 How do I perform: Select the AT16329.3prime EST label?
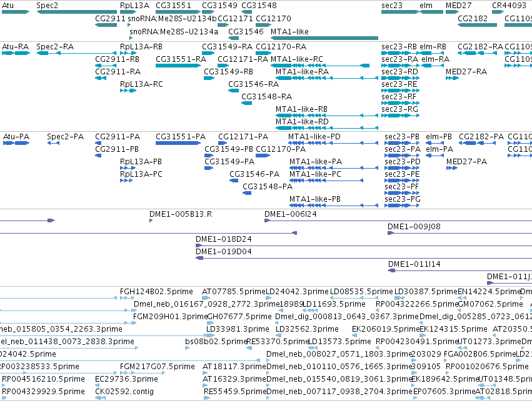click(234, 379)
